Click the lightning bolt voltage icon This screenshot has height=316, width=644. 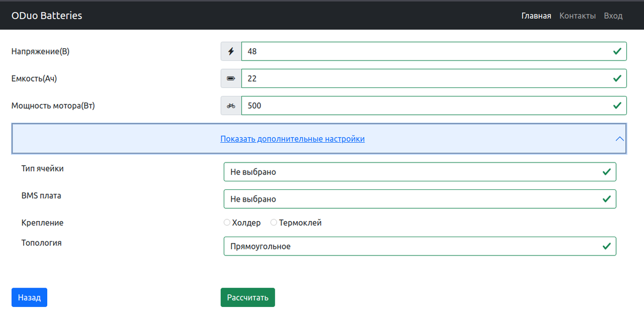(x=230, y=51)
